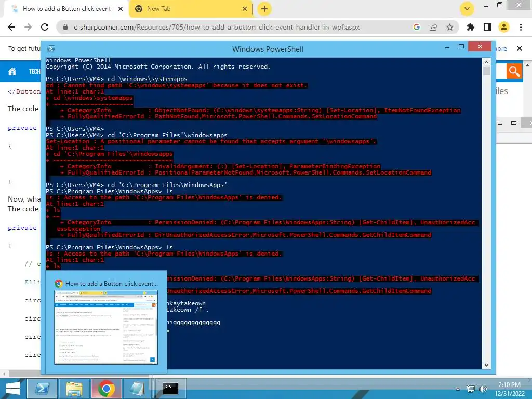This screenshot has height=399, width=532.
Task: Click the Command Prompt taskbar icon
Action: pos(170,388)
